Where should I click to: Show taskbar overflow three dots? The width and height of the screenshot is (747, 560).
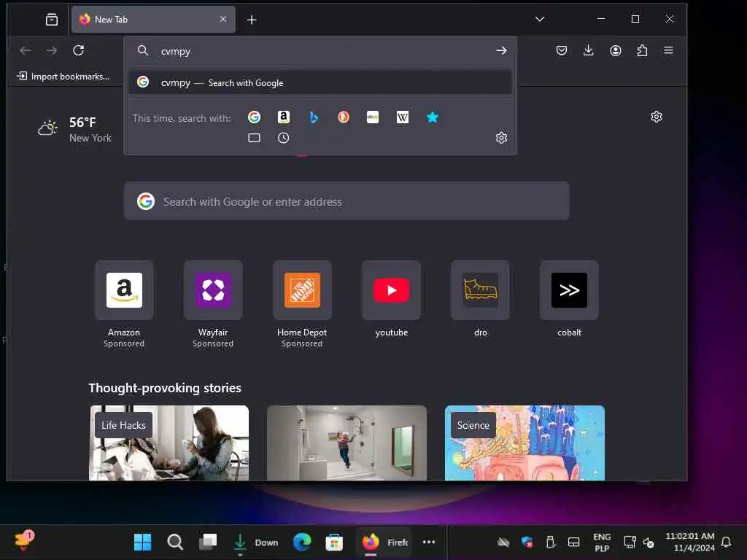(x=429, y=542)
